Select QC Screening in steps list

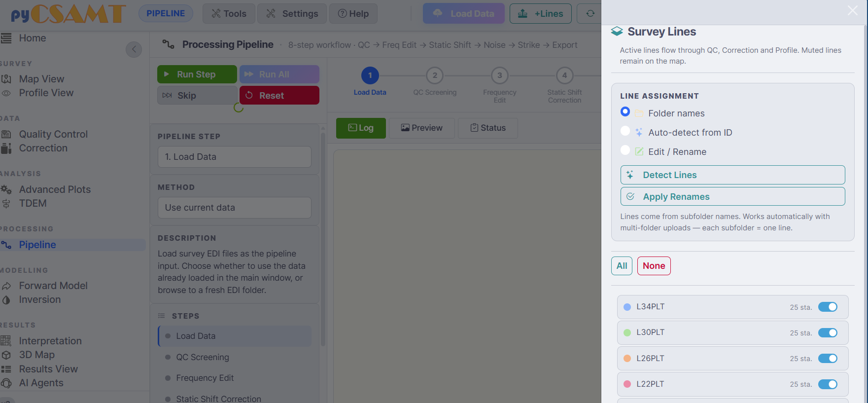pyautogui.click(x=235, y=357)
